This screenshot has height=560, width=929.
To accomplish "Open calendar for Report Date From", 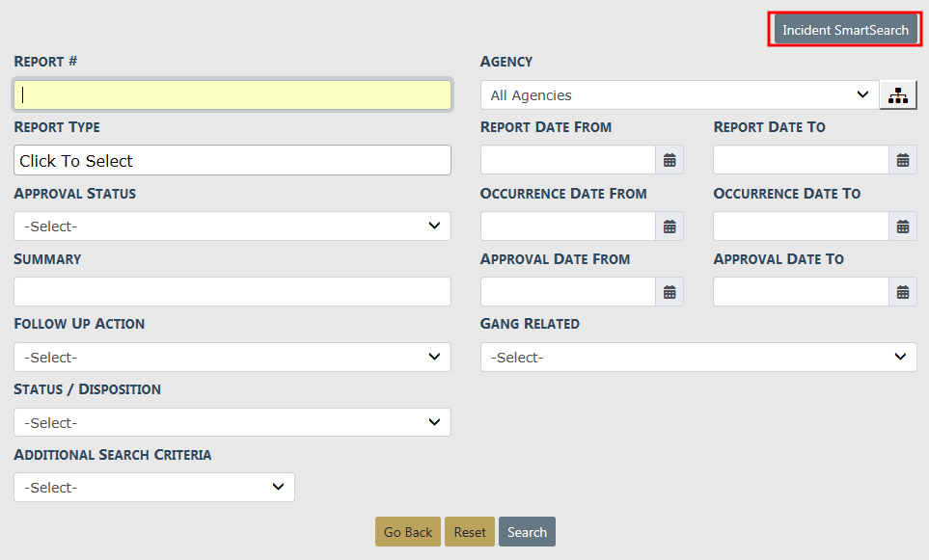I will [x=669, y=160].
